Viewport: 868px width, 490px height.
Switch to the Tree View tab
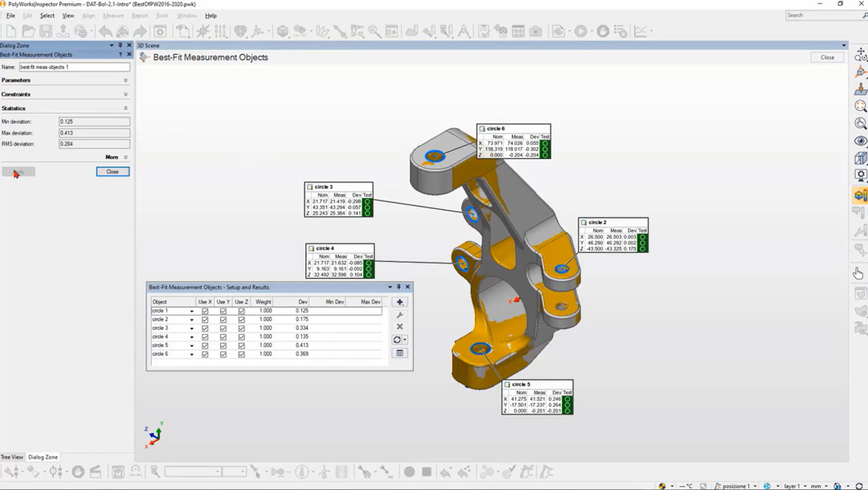(x=12, y=457)
